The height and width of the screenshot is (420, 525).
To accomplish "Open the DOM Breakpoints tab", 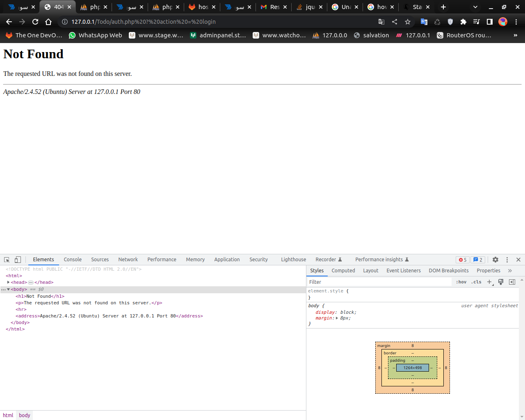I will (x=449, y=271).
